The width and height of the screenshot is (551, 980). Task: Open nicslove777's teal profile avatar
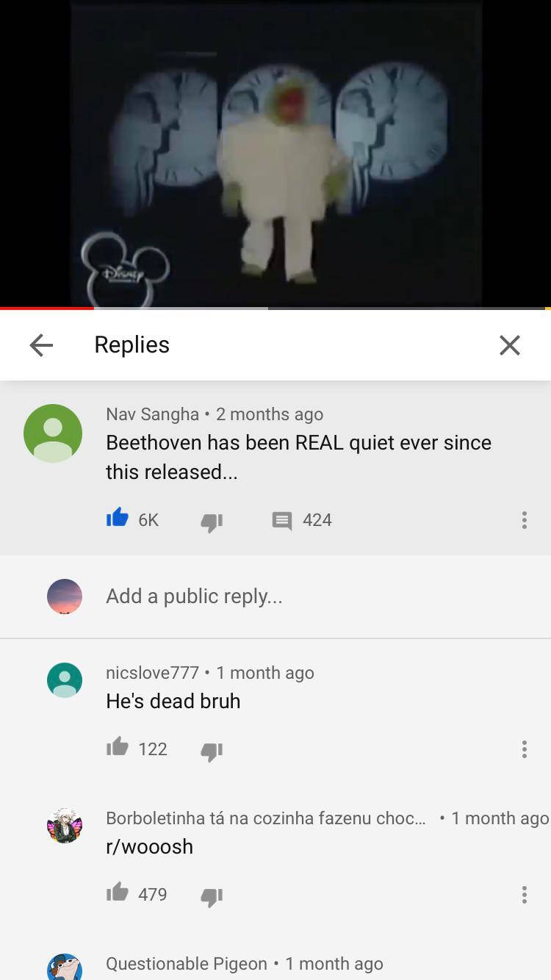65,680
